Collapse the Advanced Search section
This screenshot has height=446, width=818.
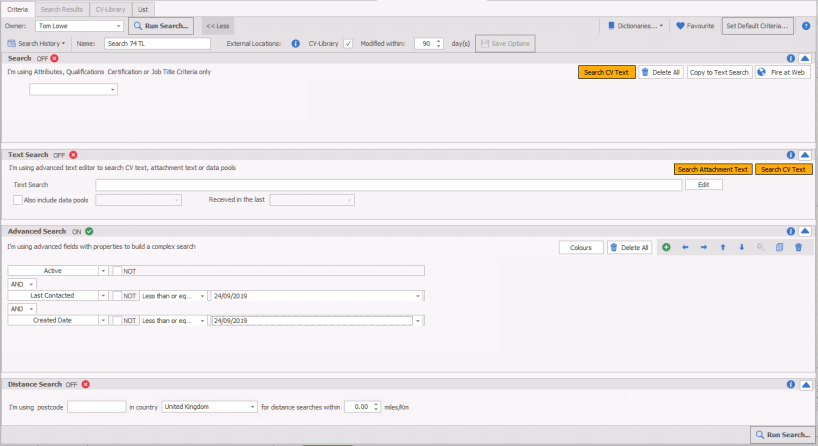click(x=804, y=231)
